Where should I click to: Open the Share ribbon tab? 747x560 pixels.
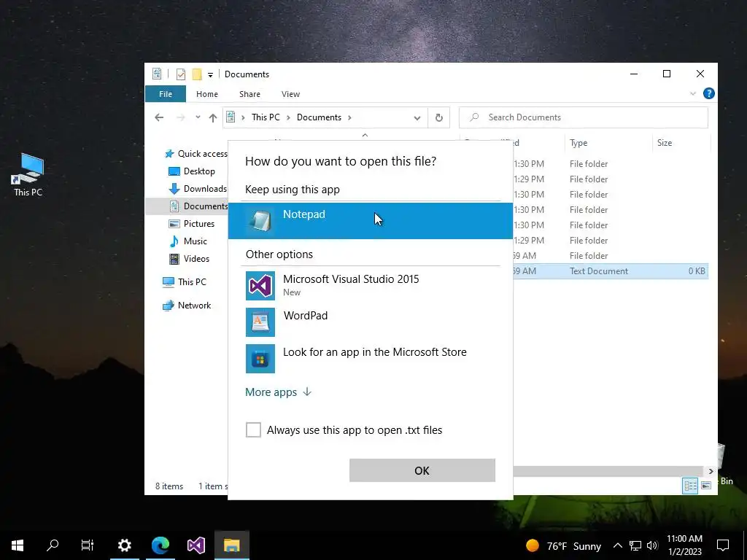[x=249, y=94]
